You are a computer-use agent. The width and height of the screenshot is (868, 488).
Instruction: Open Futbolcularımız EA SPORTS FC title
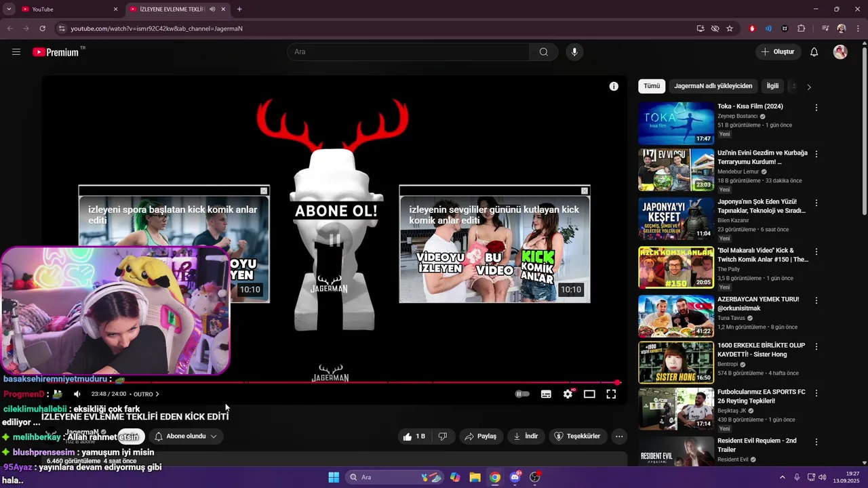click(762, 396)
